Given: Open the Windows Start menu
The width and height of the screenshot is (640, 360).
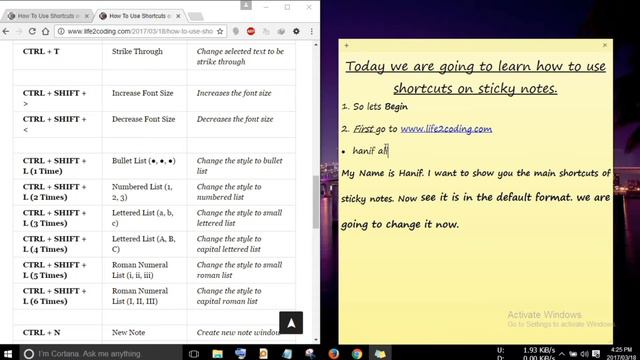Looking at the screenshot, I should (x=8, y=353).
